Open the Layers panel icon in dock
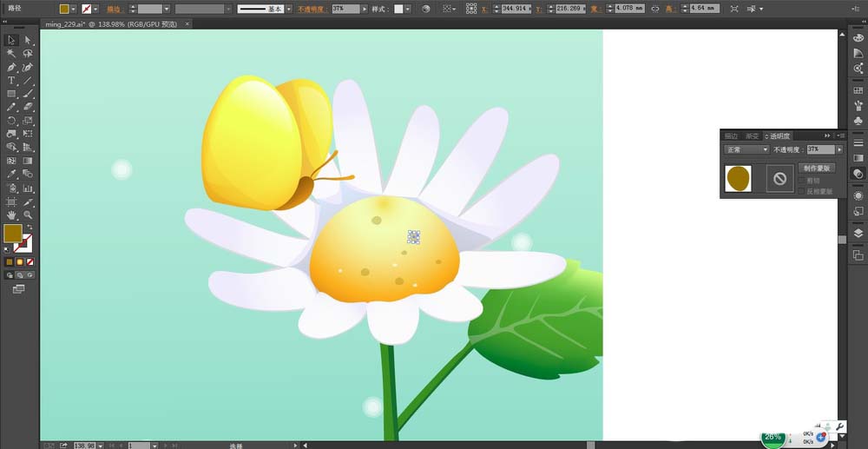 (x=858, y=233)
